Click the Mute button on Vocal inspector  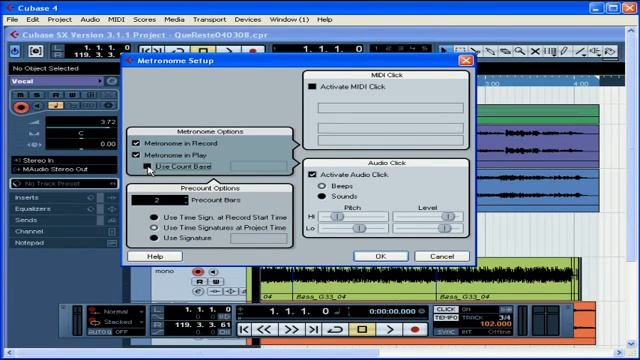click(20, 95)
